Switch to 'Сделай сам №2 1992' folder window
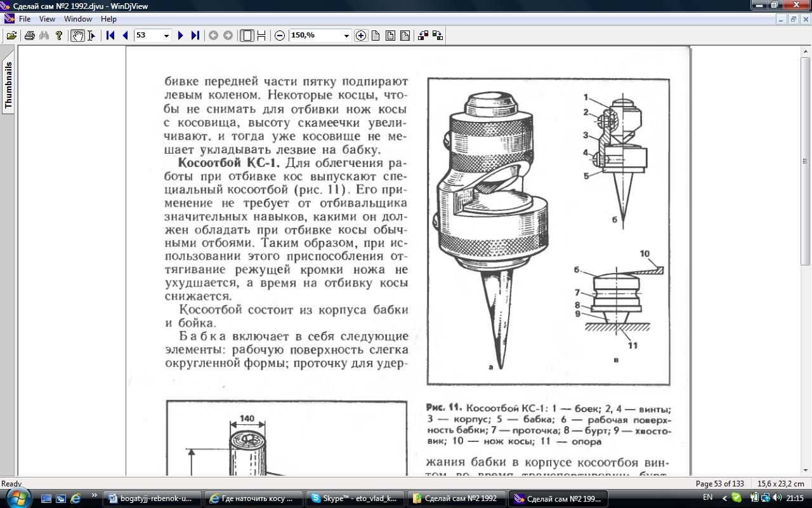This screenshot has height=508, width=812. [x=457, y=498]
